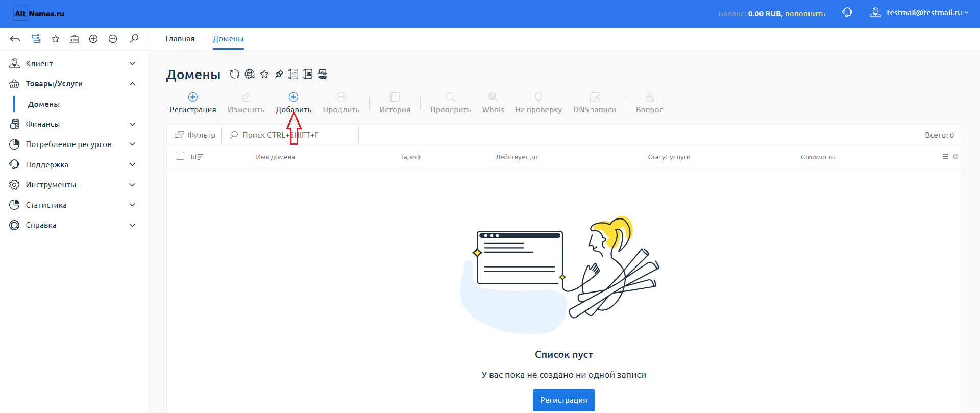Toggle the select-all checkbox in table header
The image size is (980, 413).
click(180, 156)
